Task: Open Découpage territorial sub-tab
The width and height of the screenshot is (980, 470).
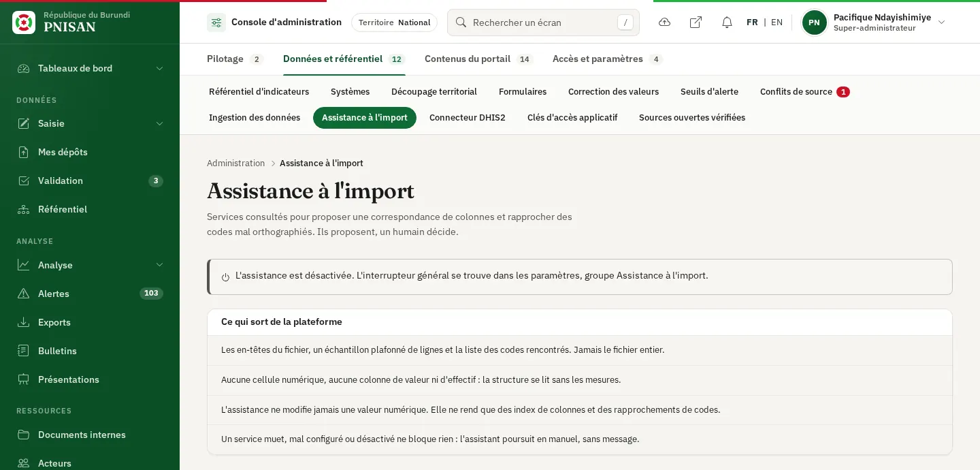Action: (x=434, y=92)
